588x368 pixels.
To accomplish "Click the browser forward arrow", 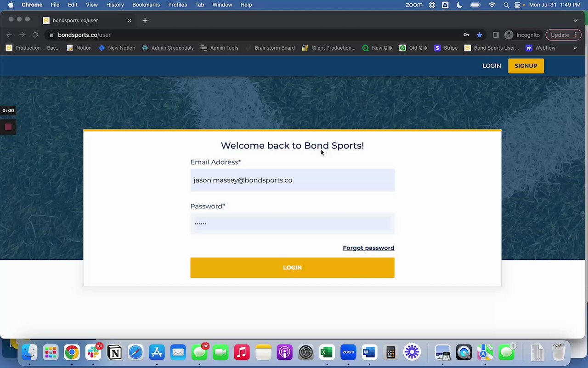I will coord(22,35).
